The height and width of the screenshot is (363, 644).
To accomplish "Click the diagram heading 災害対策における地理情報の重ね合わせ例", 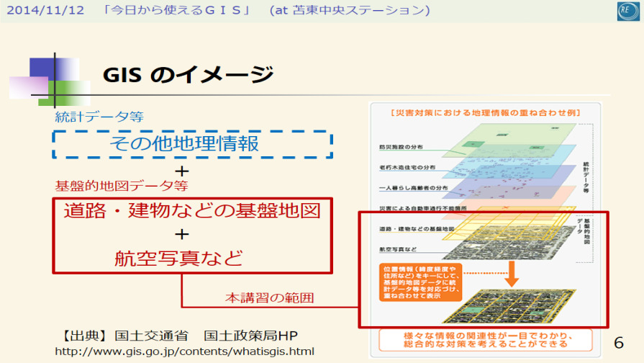I will point(484,113).
